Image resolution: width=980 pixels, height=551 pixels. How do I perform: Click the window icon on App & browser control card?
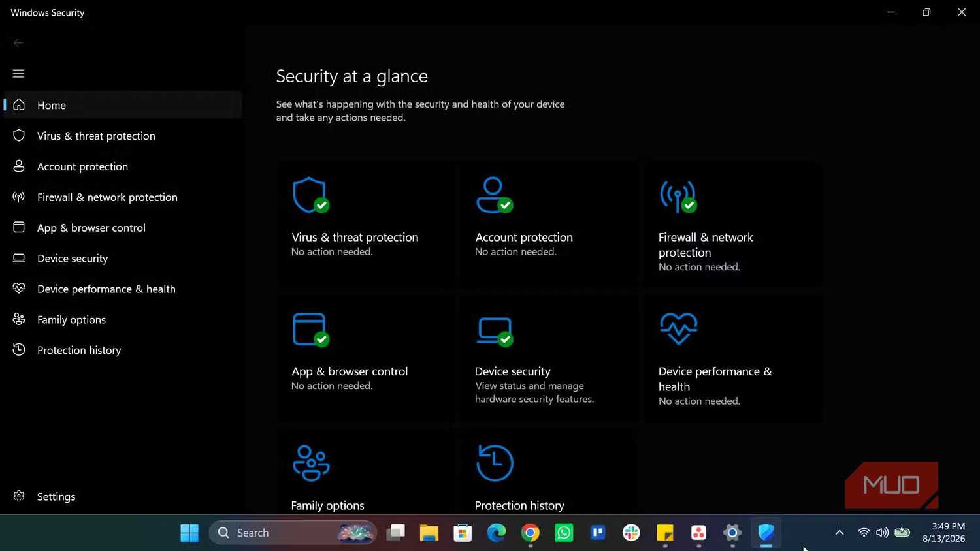[x=310, y=330]
